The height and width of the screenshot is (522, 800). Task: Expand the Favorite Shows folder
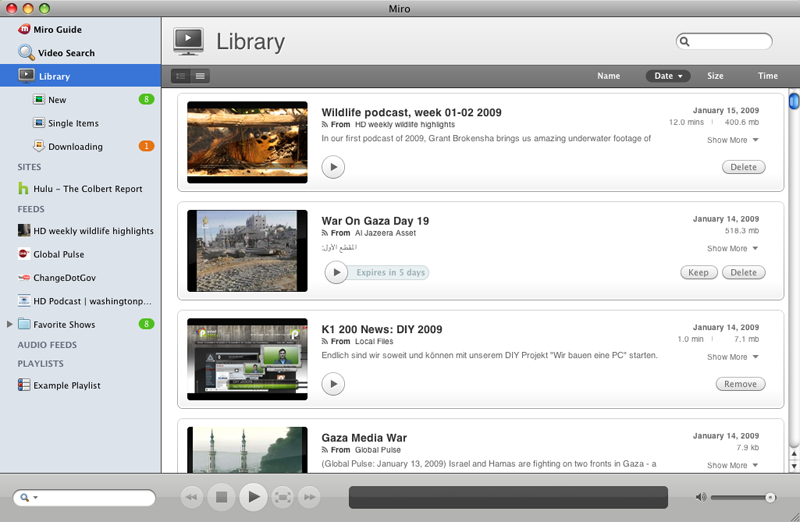tap(10, 324)
